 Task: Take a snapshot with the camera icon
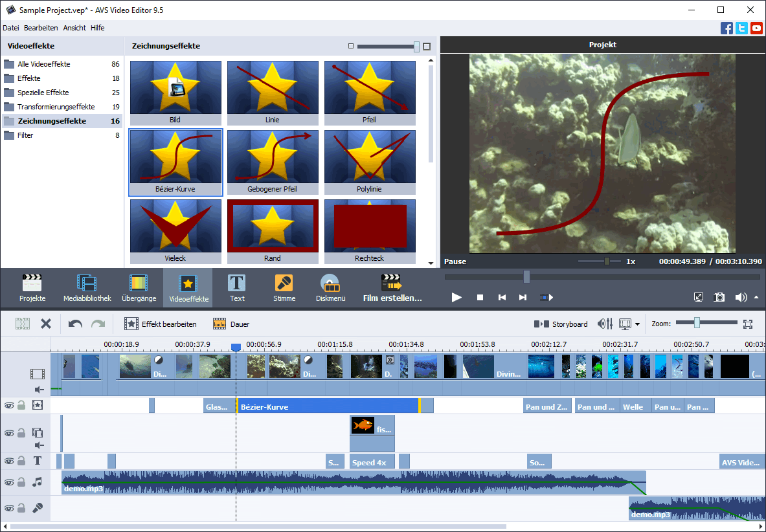[x=719, y=297]
